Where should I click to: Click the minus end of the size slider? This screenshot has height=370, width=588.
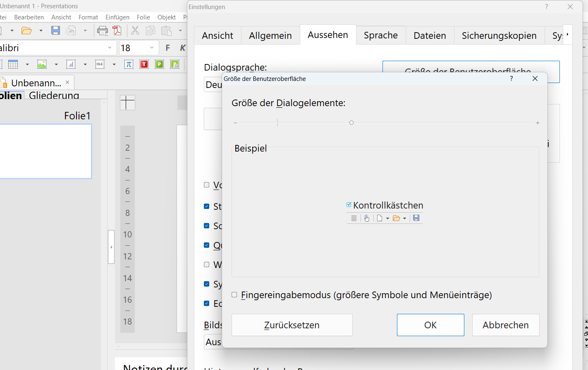pos(235,123)
